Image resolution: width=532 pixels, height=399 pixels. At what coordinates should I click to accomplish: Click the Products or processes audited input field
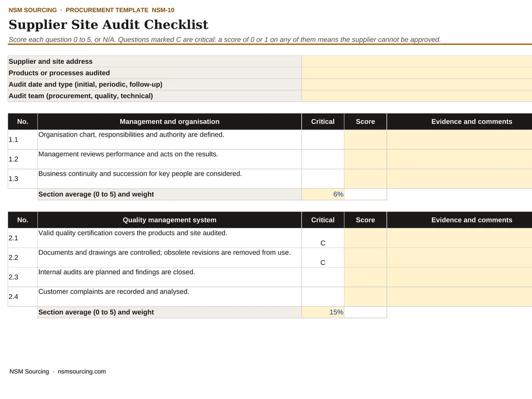pyautogui.click(x=417, y=73)
